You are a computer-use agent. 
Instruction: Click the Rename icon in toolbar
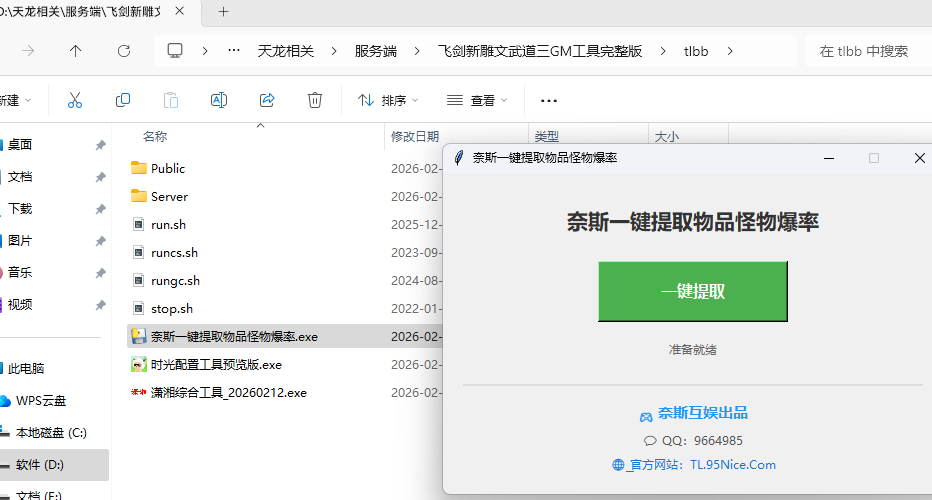click(x=219, y=100)
